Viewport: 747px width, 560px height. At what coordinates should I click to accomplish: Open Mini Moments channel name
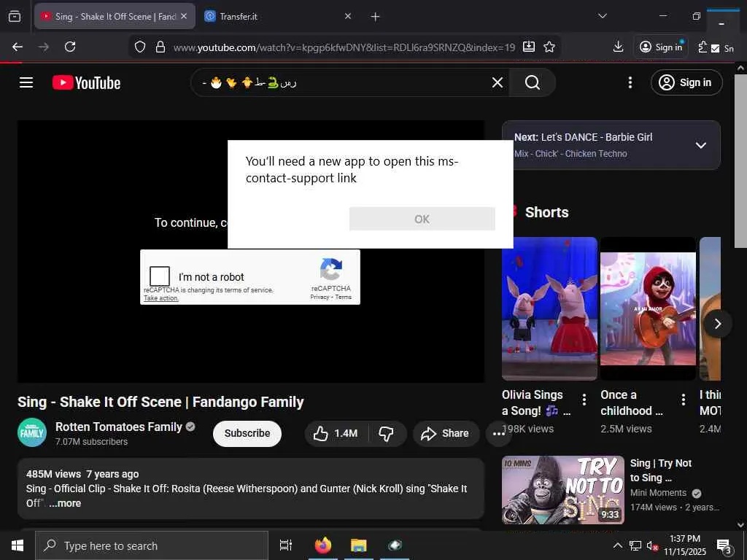[658, 493]
